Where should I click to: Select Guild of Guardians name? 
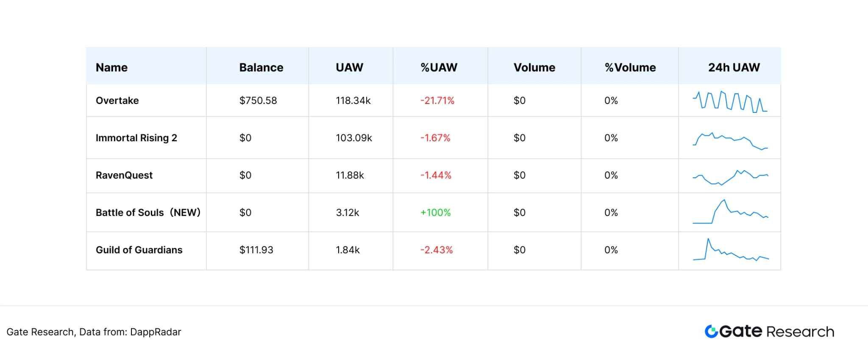[139, 250]
